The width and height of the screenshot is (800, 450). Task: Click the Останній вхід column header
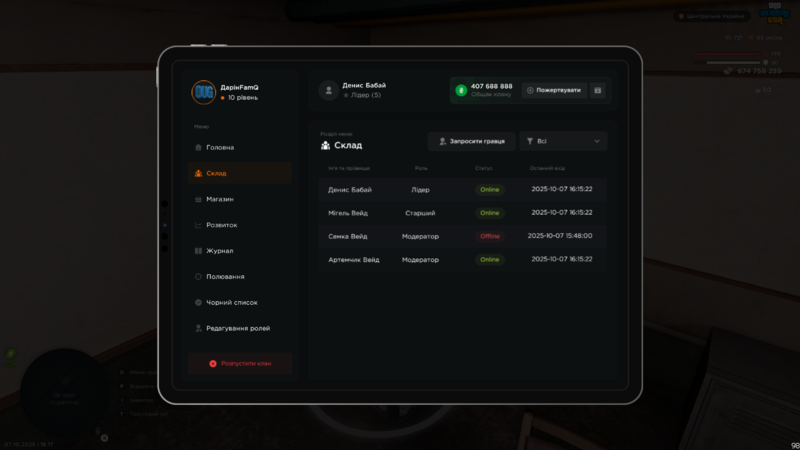(x=547, y=168)
